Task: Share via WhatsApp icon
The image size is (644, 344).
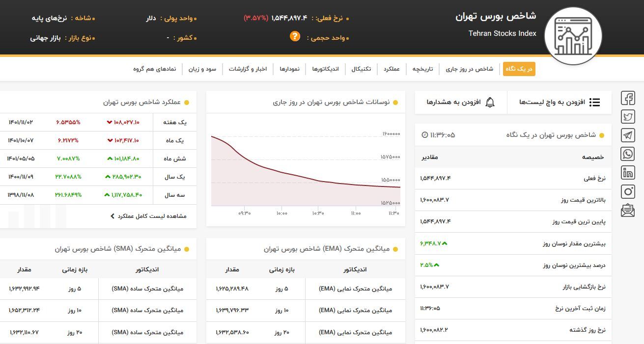Action: (628, 154)
